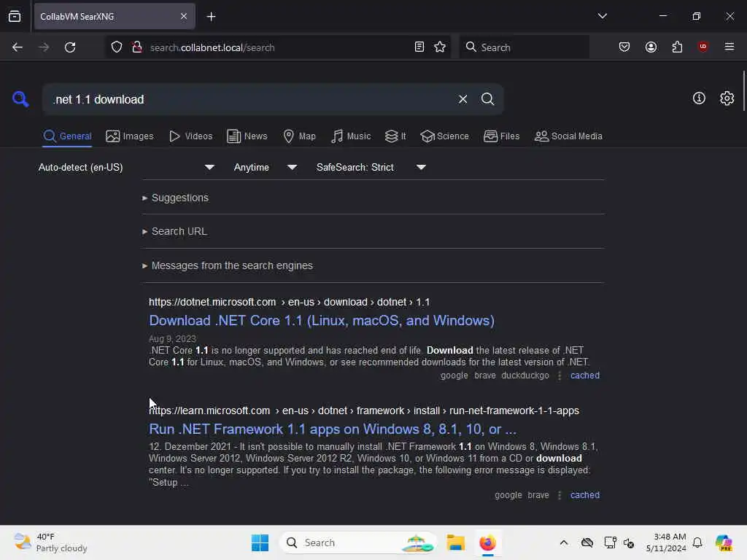Switch to the Files category
The image size is (747, 560).
[x=501, y=136]
